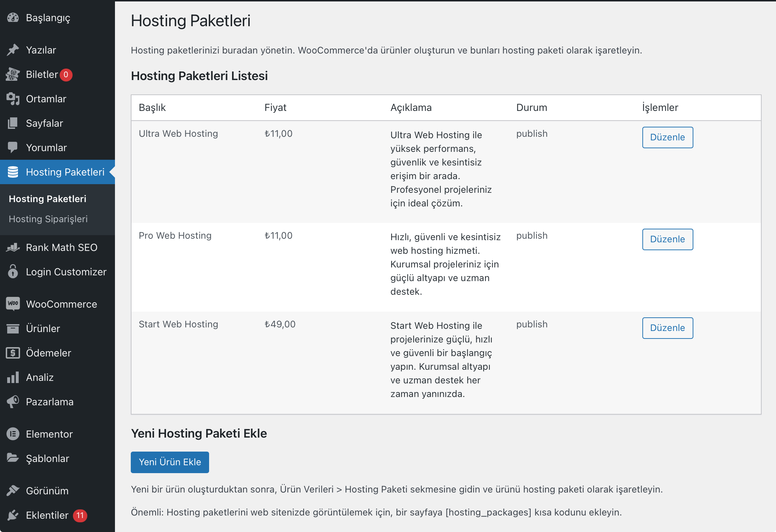Viewport: 776px width, 532px height.
Task: Click the Hosting Paketleri database icon
Action: (x=13, y=172)
